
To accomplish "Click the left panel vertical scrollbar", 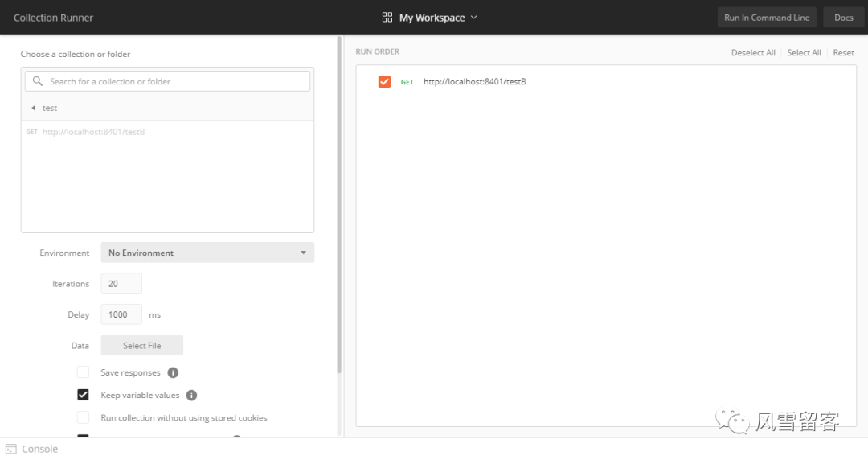I will click(339, 205).
